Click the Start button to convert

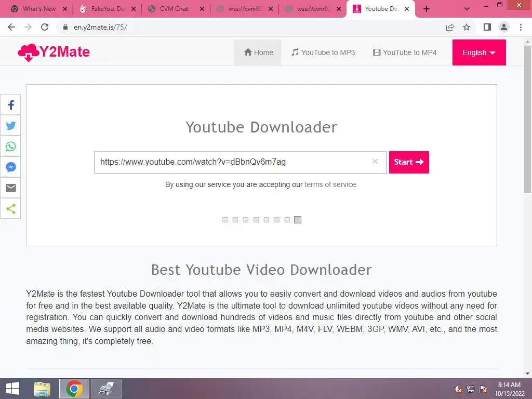click(x=409, y=162)
